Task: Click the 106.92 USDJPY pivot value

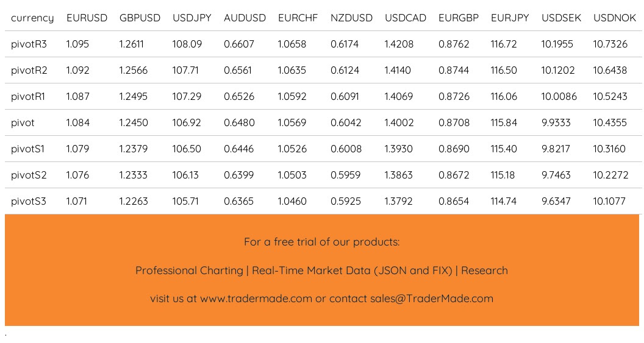Action: tap(187, 122)
